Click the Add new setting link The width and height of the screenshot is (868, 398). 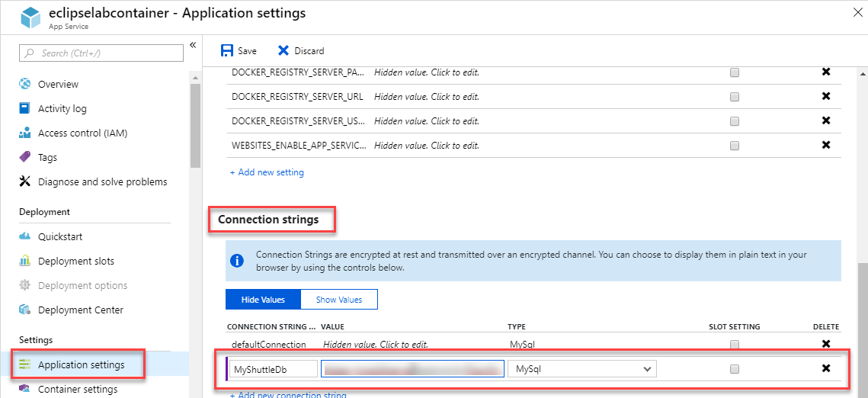pos(267,172)
